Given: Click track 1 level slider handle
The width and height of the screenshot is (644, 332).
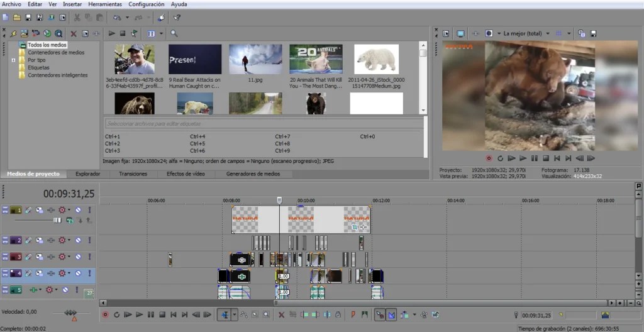Looking at the screenshot, I should [57, 220].
